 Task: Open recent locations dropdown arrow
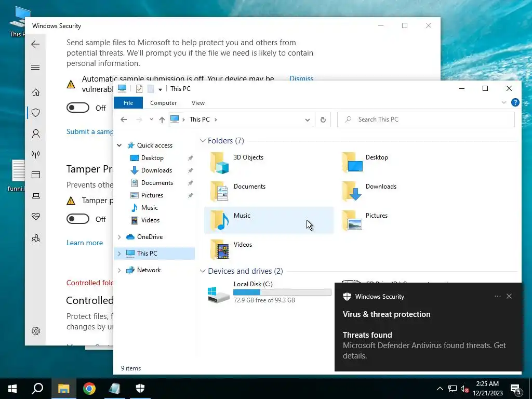pyautogui.click(x=151, y=119)
